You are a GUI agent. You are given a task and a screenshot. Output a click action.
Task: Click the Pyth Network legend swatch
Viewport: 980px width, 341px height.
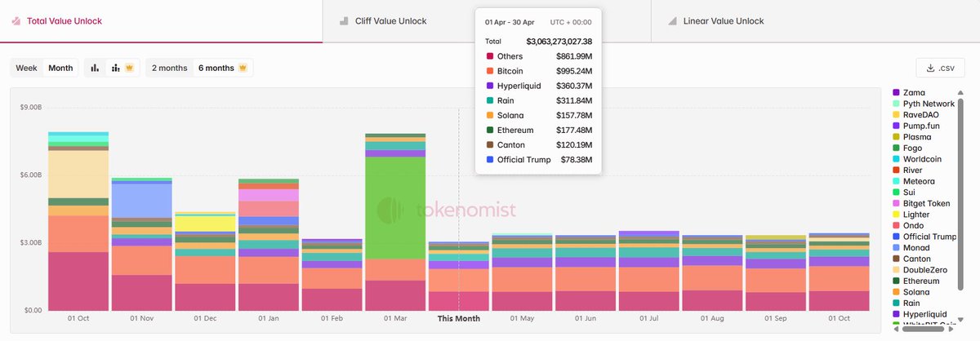pos(896,104)
